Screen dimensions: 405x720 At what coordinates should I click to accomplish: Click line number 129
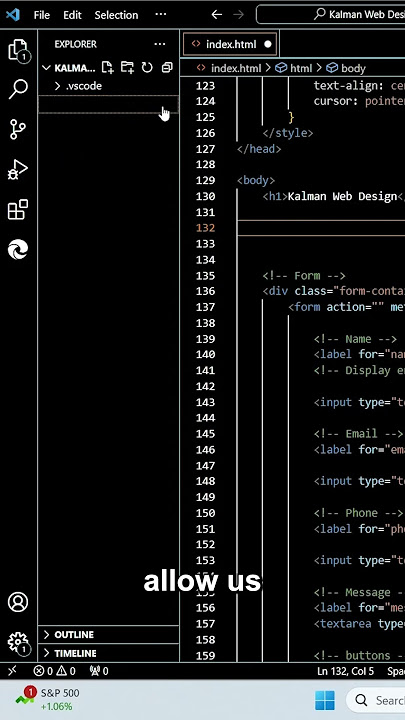point(205,180)
